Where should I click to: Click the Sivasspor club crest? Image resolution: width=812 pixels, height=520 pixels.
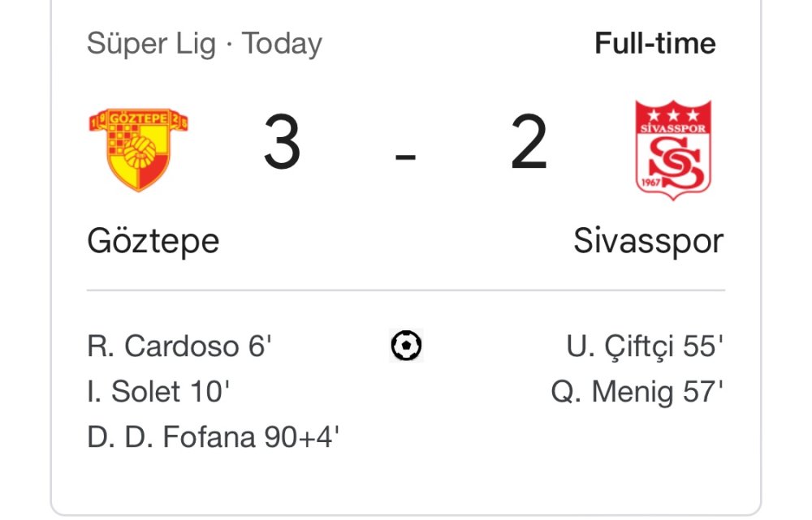tap(673, 151)
